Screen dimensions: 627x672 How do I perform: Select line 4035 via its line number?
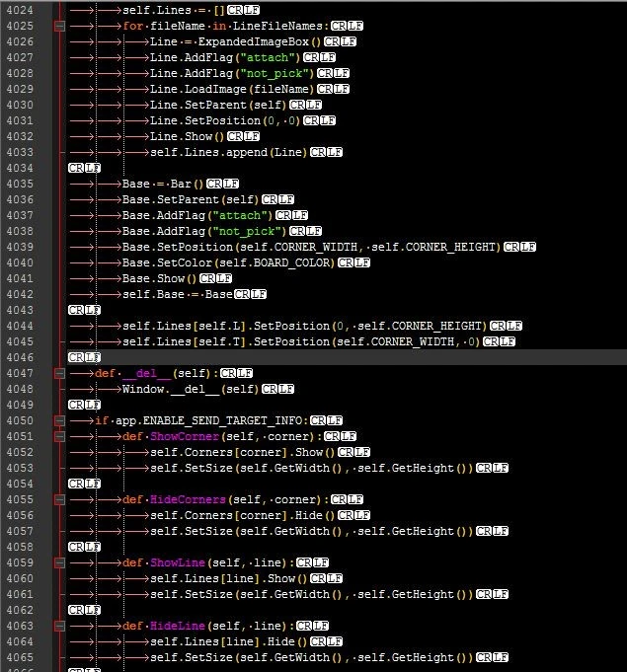pos(20,185)
